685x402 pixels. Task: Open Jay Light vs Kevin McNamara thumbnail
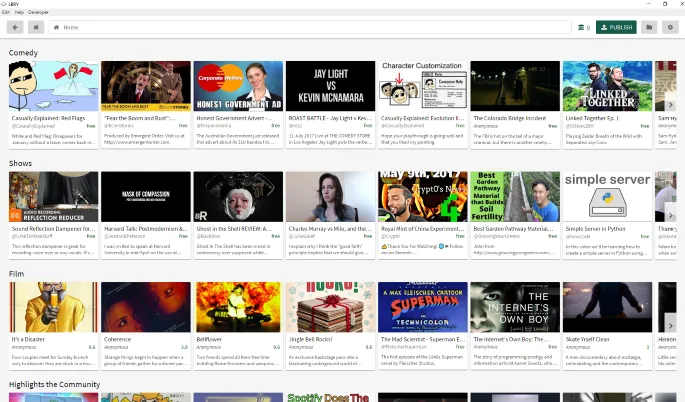click(330, 86)
